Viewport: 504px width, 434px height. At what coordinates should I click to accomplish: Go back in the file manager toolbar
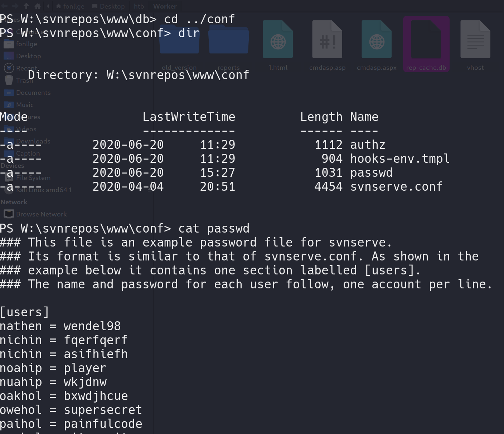click(5, 6)
